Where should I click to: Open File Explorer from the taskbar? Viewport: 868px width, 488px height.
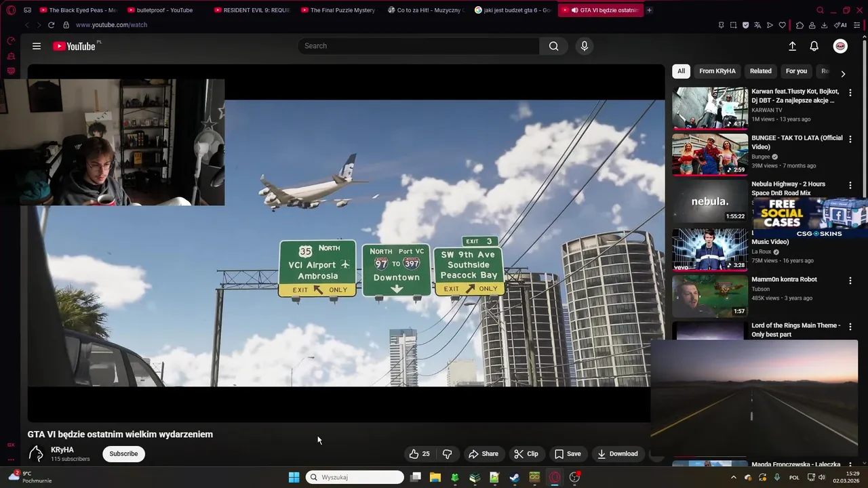click(435, 477)
